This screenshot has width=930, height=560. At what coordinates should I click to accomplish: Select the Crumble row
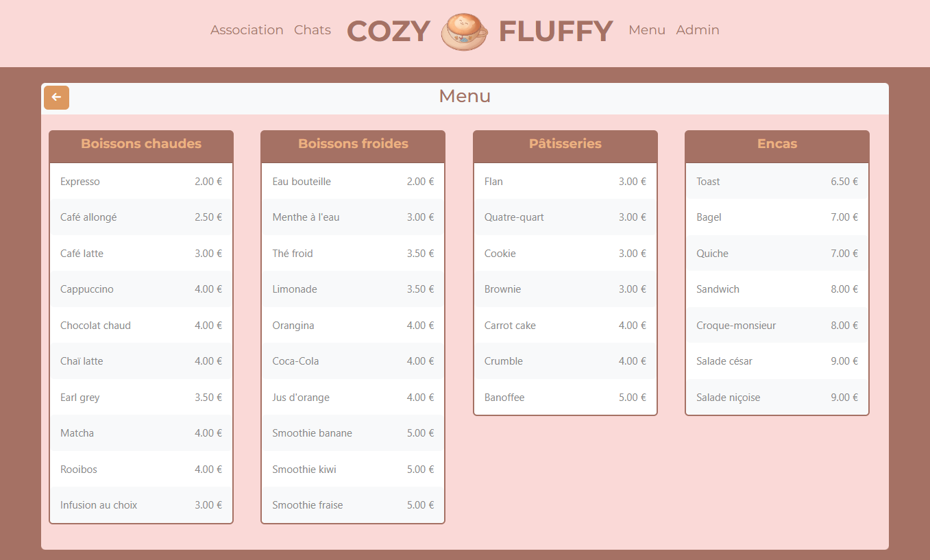tap(565, 361)
